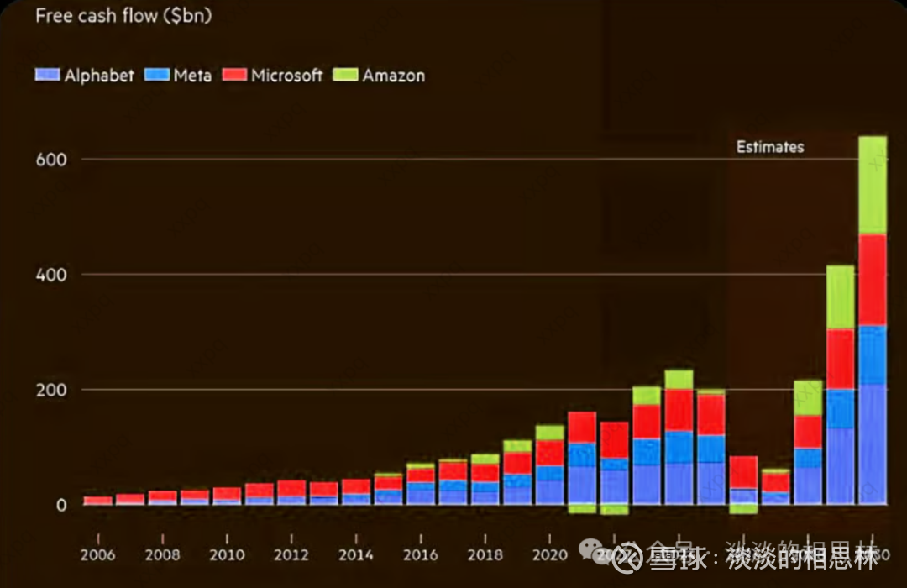The width and height of the screenshot is (907, 588).
Task: Click the second-tallest bar's green Amazon segment
Action: (x=841, y=297)
